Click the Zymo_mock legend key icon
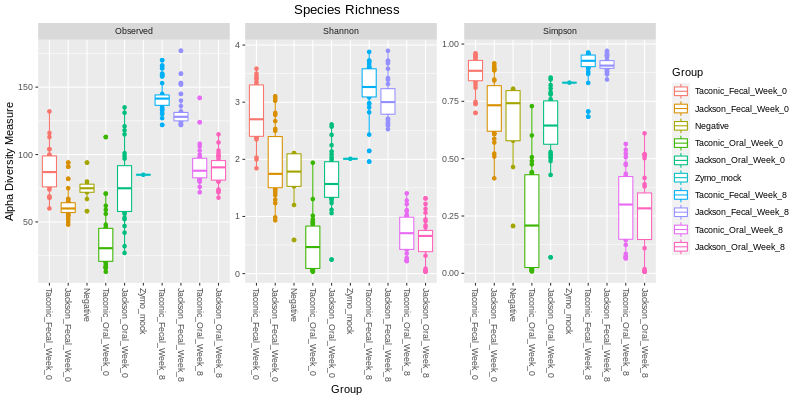Viewport: 800px width, 400px height. [681, 178]
